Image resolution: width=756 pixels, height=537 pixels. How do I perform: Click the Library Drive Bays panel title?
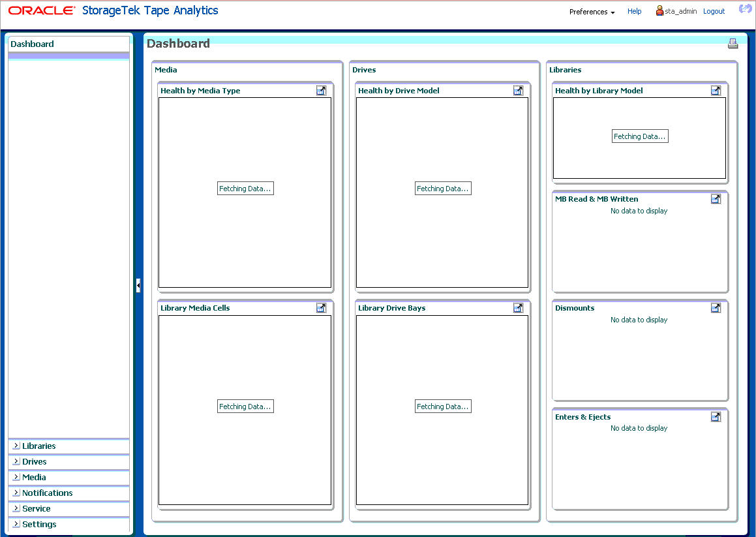392,308
